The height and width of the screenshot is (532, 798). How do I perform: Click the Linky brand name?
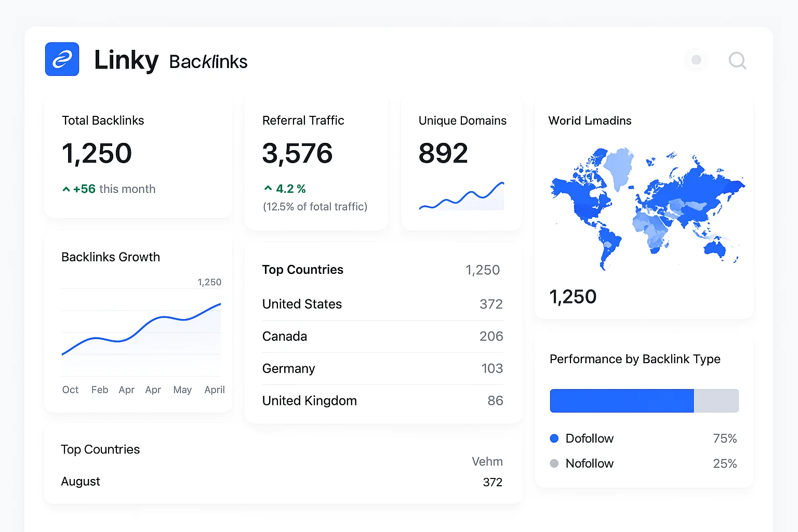pyautogui.click(x=126, y=60)
